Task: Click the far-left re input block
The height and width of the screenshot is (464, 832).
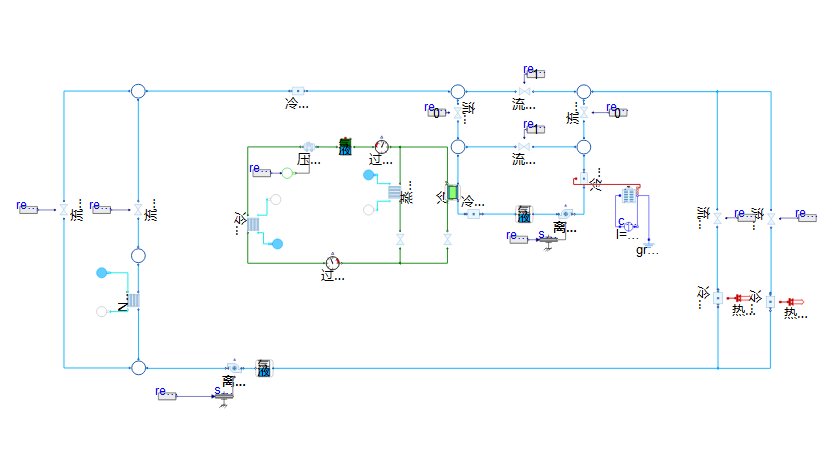Action: [x=27, y=210]
